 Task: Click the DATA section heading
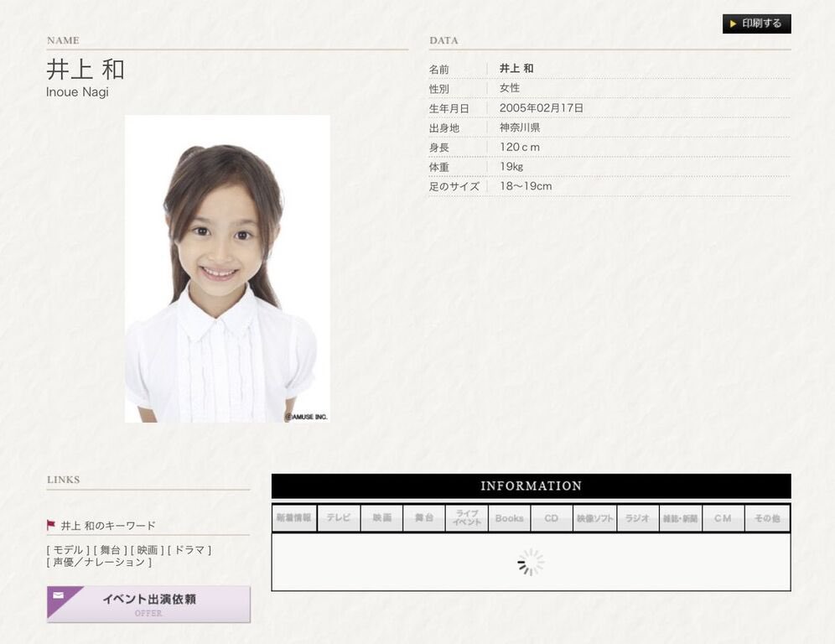click(x=443, y=40)
